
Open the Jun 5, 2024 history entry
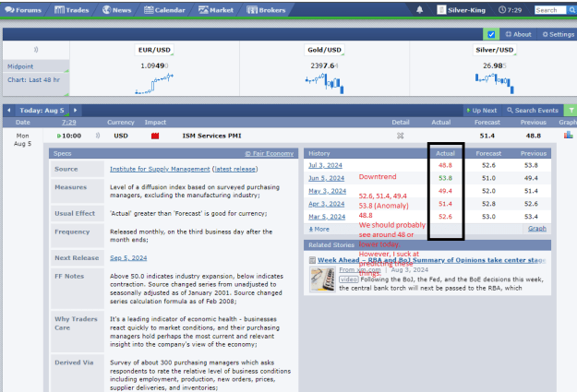click(327, 178)
